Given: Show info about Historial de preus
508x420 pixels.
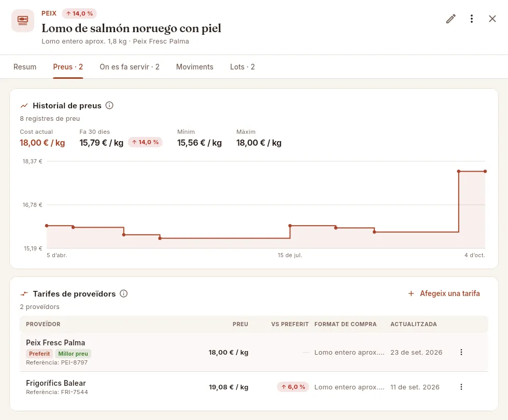Looking at the screenshot, I should 109,105.
